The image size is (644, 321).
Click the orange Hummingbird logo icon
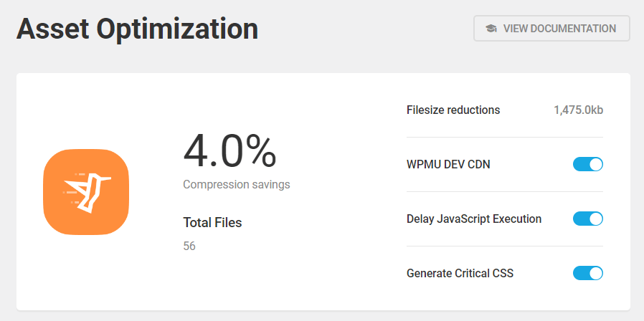tap(86, 191)
